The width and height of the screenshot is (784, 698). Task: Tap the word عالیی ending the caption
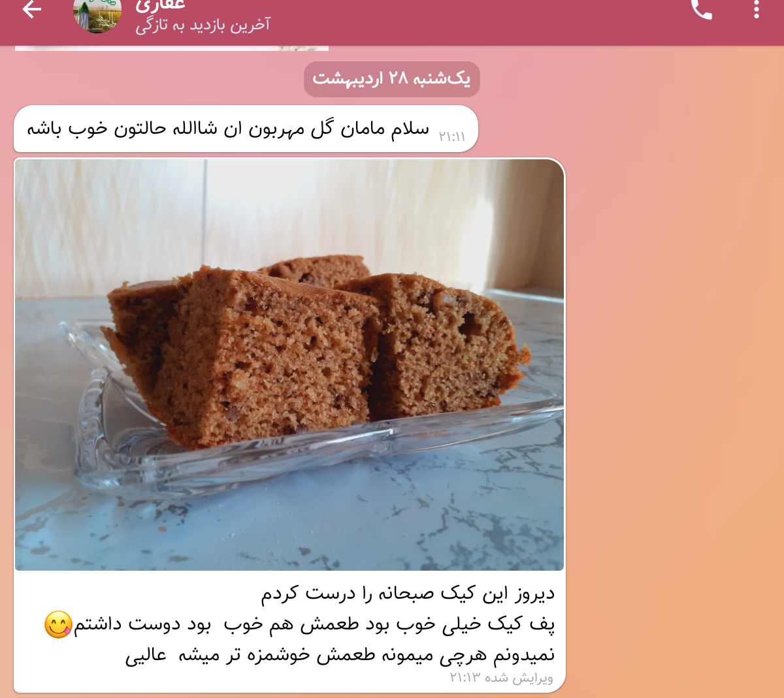click(146, 655)
